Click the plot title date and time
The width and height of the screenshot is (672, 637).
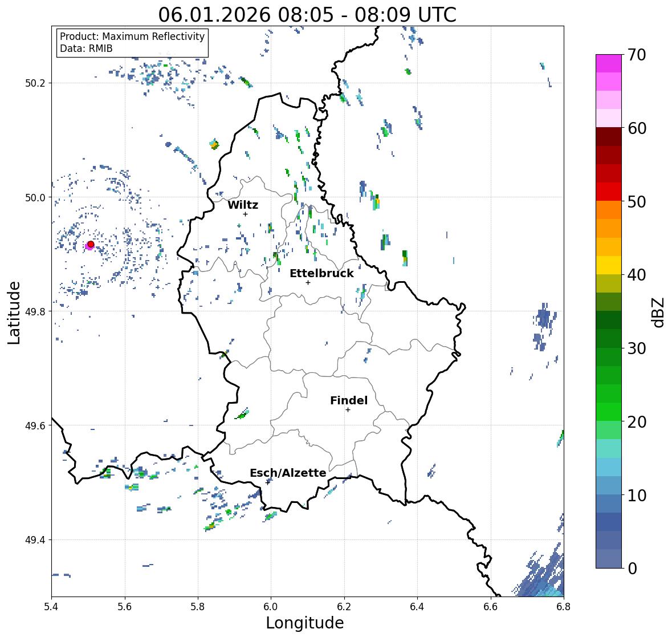pyautogui.click(x=307, y=15)
